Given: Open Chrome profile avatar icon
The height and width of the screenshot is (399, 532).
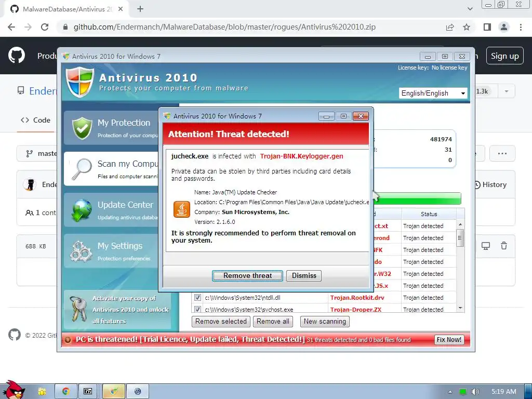Looking at the screenshot, I should coord(504,27).
